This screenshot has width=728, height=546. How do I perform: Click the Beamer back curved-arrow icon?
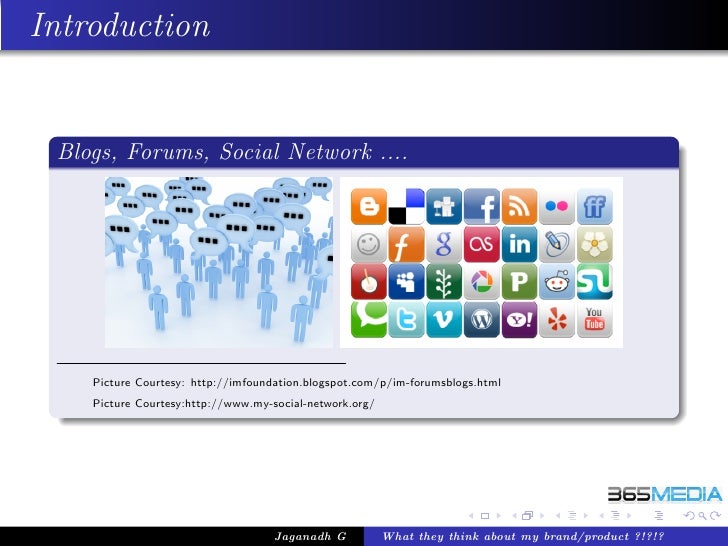[690, 515]
